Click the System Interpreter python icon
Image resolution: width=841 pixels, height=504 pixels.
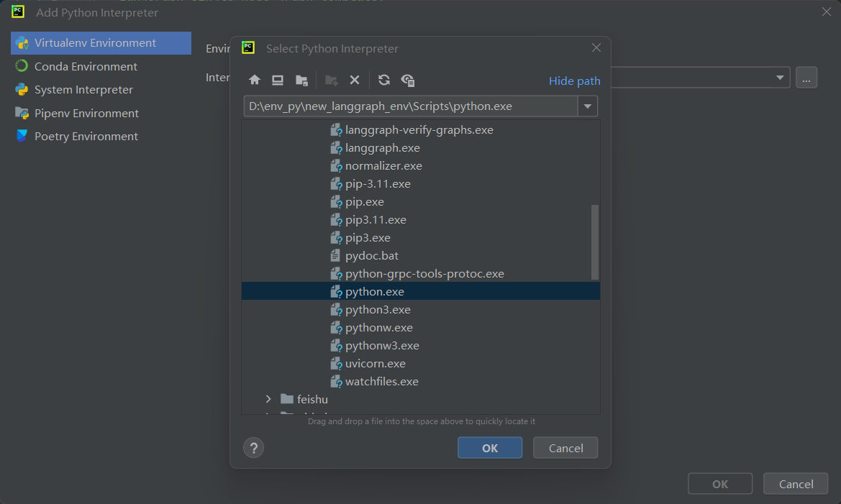tap(22, 90)
